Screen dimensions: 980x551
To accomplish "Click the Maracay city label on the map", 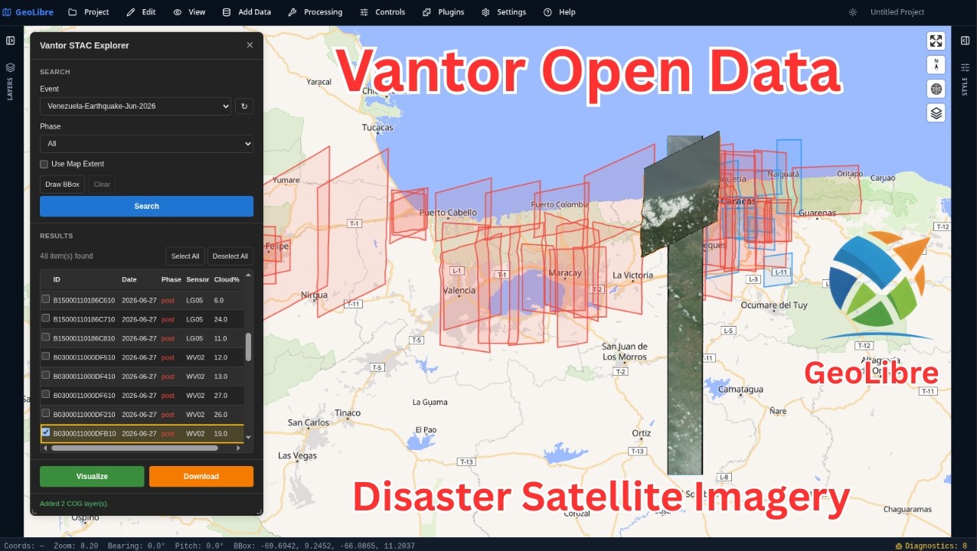I will pos(565,273).
